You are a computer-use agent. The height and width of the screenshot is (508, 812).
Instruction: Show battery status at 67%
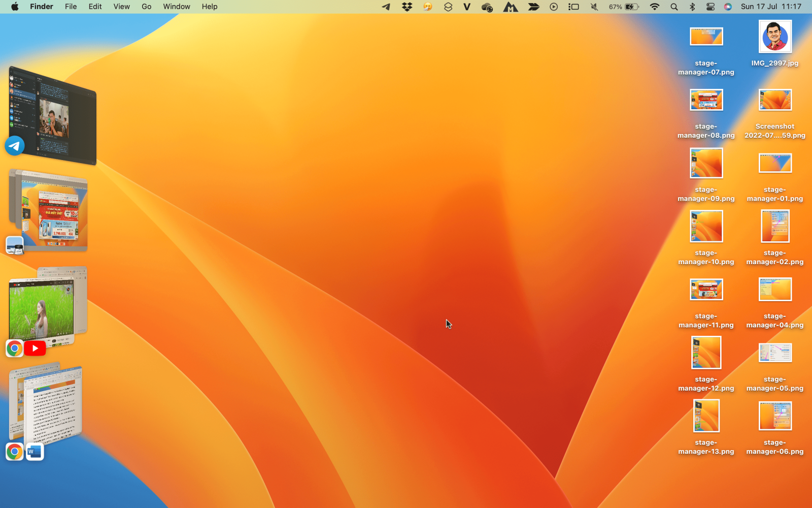(624, 7)
